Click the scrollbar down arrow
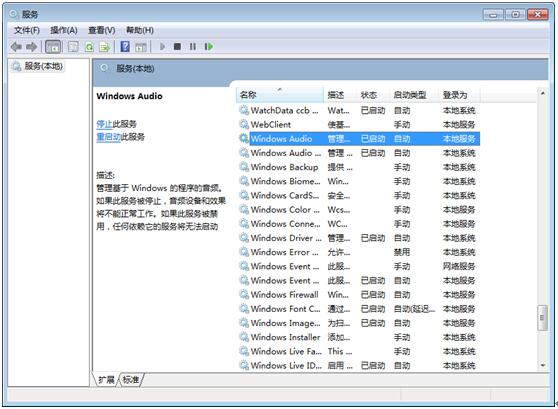Viewport: 558px width, 409px height. tap(543, 365)
